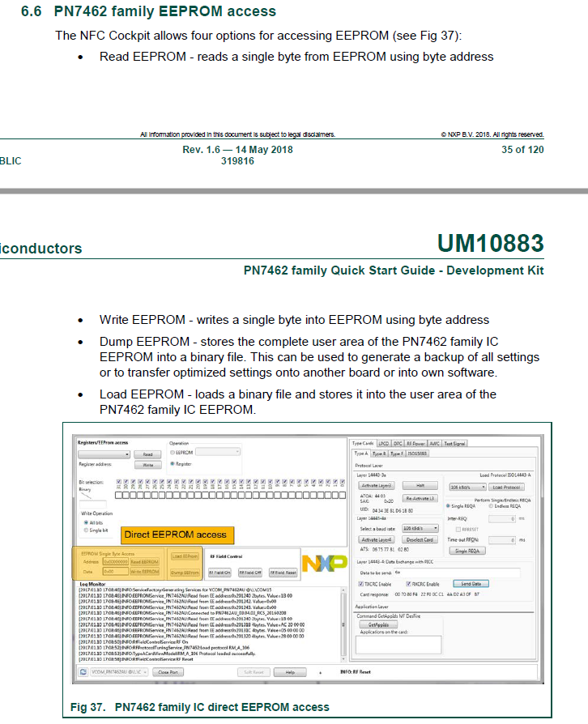Click the 'Direct EEPROM access' orange label
Viewport: 588px width, 724px height.
click(x=176, y=534)
